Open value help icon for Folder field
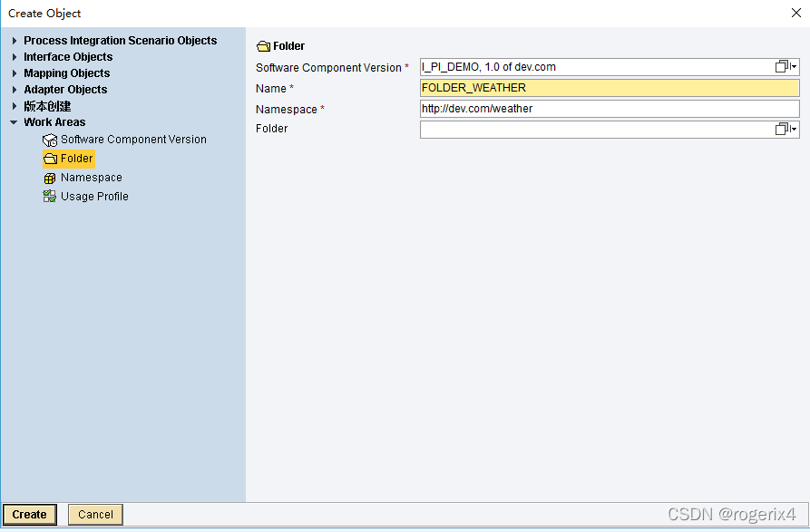 [786, 130]
